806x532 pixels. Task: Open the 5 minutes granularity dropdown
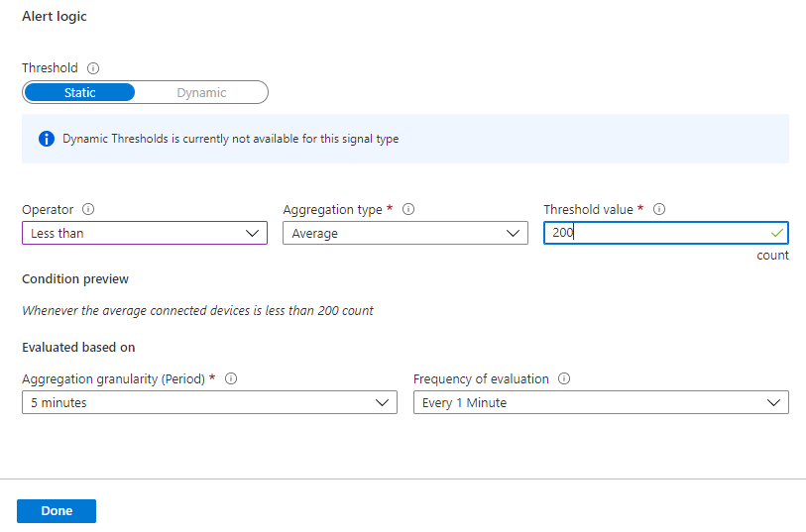click(209, 403)
